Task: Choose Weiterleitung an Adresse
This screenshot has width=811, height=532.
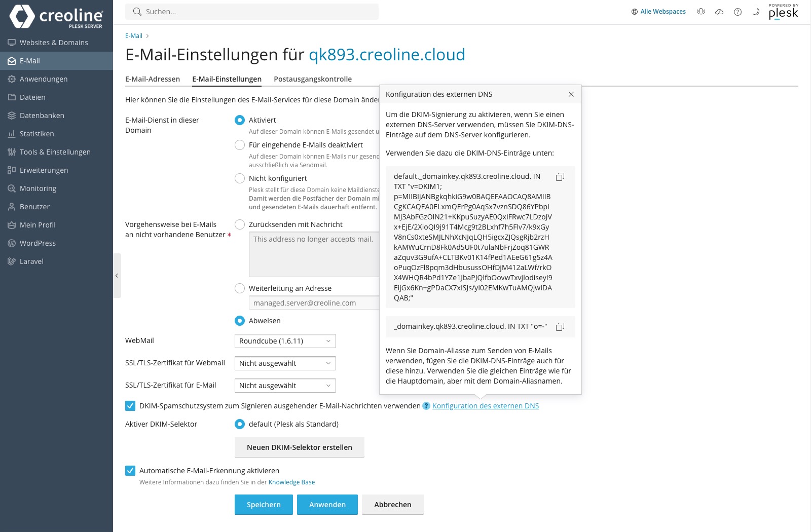Action: 240,288
